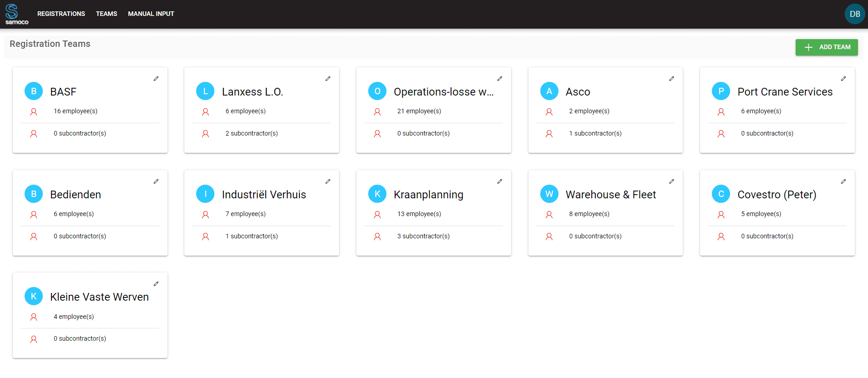Viewport: 868px width, 378px height.
Task: Click the Asco 'A' avatar circle
Action: click(549, 91)
